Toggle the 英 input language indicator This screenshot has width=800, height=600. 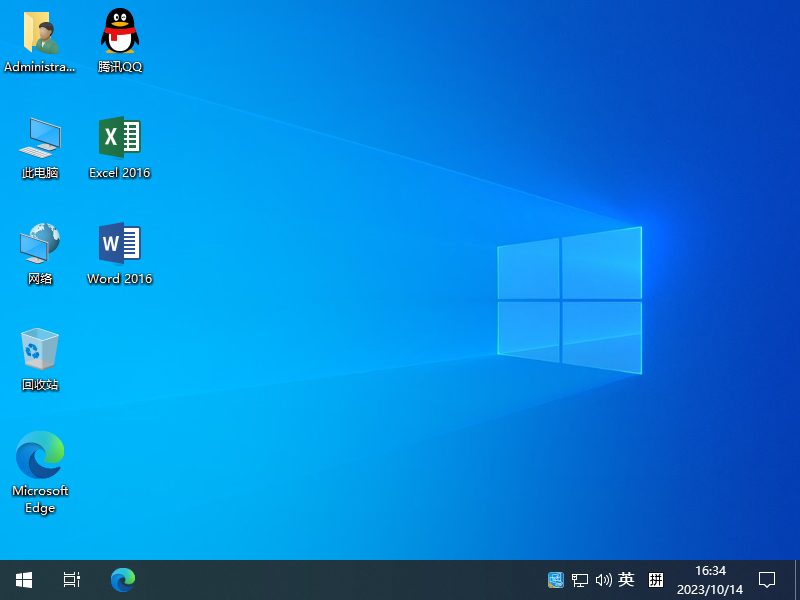pos(627,579)
